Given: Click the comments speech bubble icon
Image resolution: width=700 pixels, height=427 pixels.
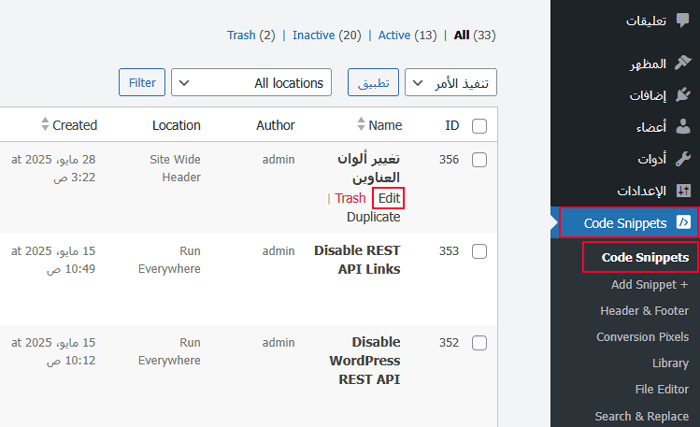Looking at the screenshot, I should pyautogui.click(x=683, y=21).
